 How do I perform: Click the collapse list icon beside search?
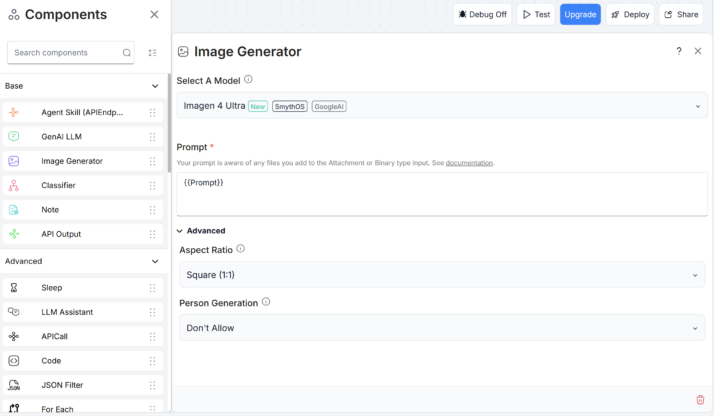click(153, 53)
